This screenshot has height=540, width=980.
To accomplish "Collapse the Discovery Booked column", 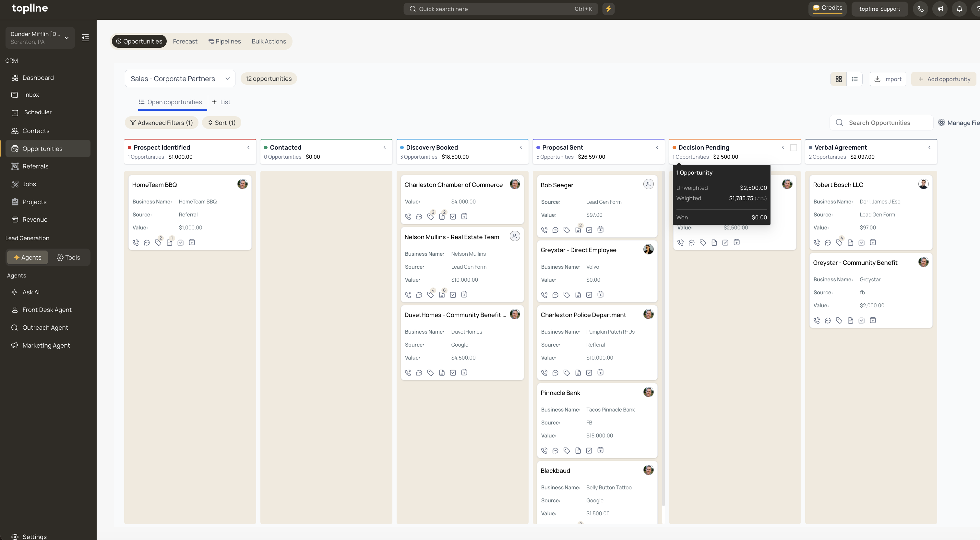I will (521, 148).
